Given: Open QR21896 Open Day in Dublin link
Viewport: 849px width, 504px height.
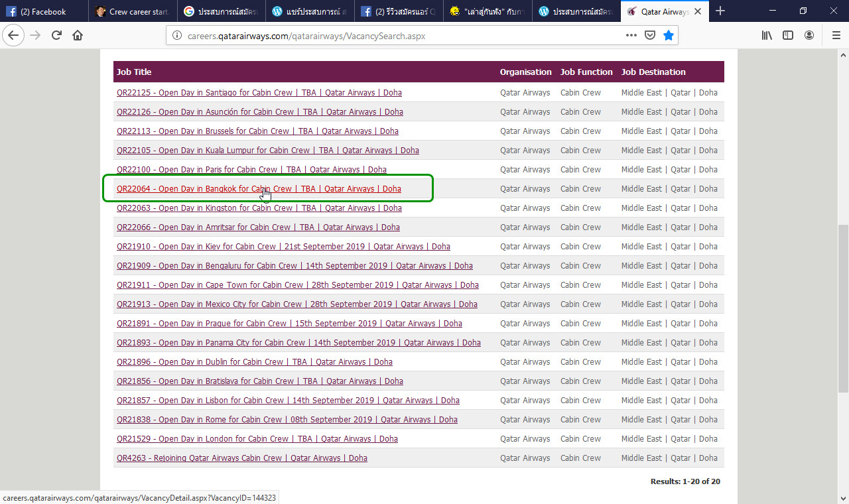Looking at the screenshot, I should pos(255,362).
